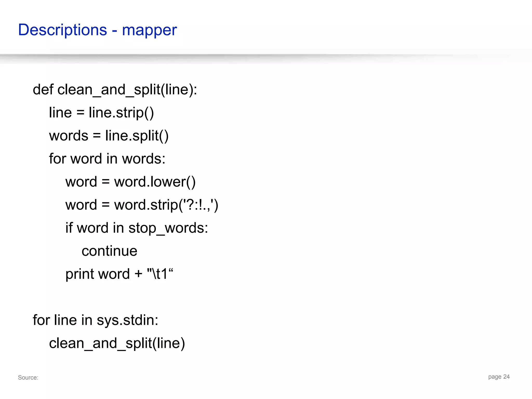532x399 pixels.
Task: Click the line 'word = word.lower()'
Action: tap(130, 182)
